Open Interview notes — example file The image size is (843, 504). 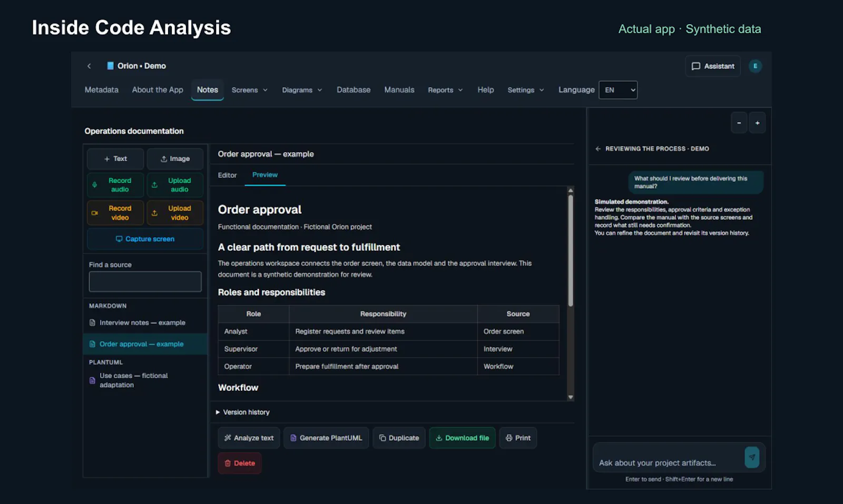(145, 322)
